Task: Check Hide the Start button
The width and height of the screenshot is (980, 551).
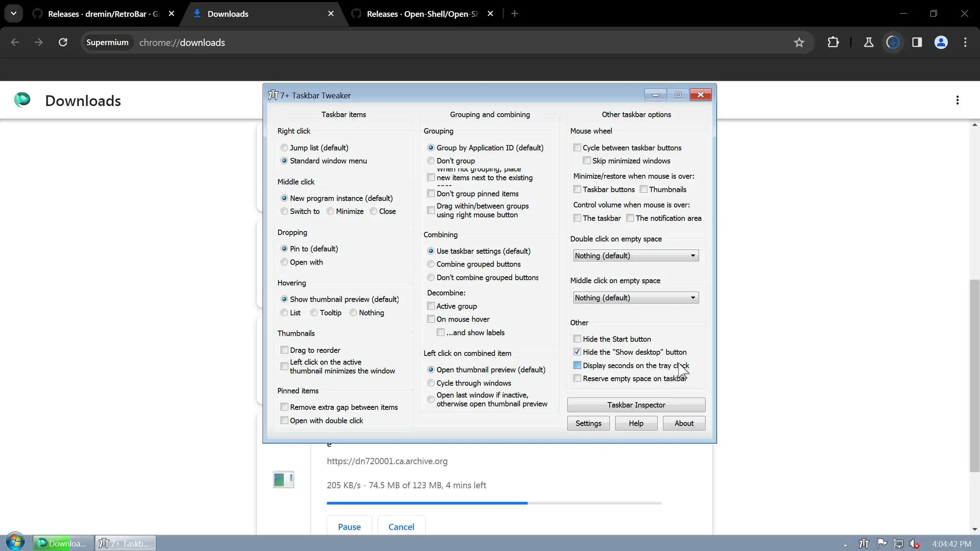Action: (577, 339)
